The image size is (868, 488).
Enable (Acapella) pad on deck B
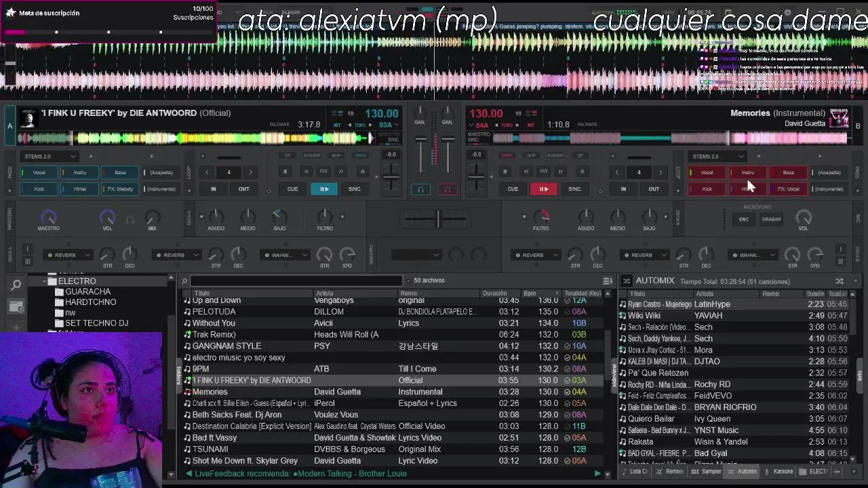(829, 173)
